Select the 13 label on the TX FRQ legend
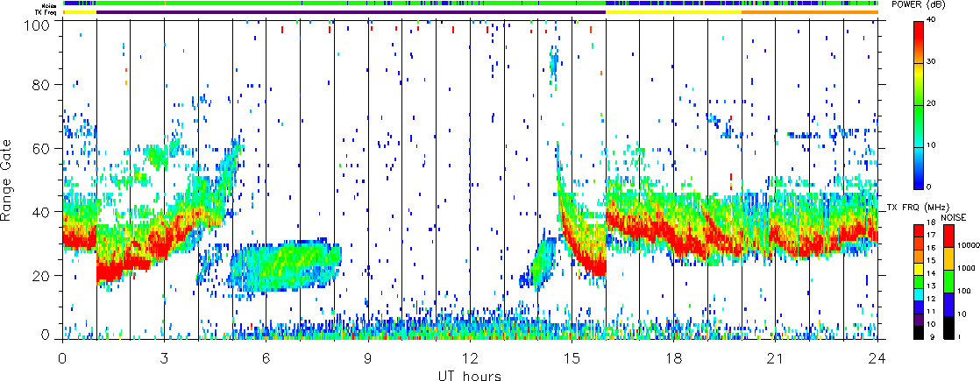The image size is (980, 381). click(x=931, y=286)
